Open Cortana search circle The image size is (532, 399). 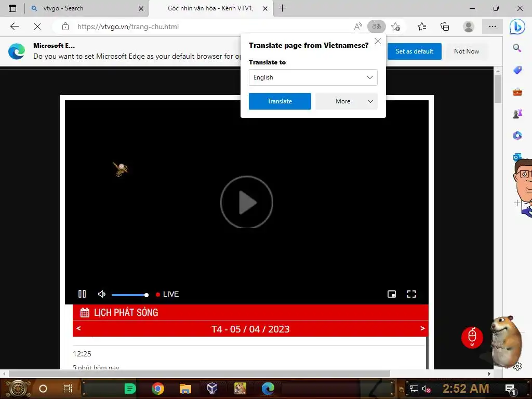tap(43, 389)
